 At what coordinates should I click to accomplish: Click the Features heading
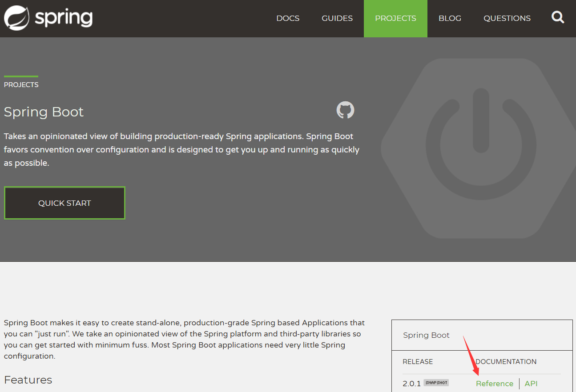coord(28,380)
